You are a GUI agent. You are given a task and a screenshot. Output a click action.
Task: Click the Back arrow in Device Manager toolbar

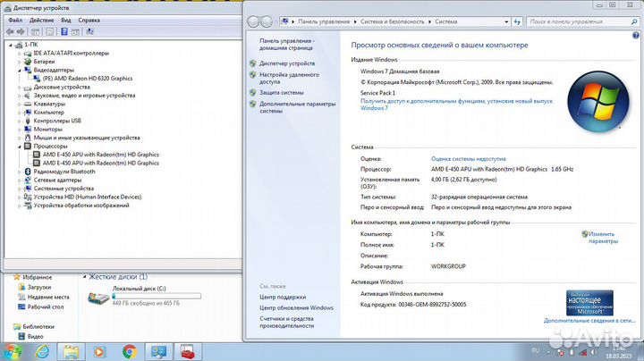point(10,31)
